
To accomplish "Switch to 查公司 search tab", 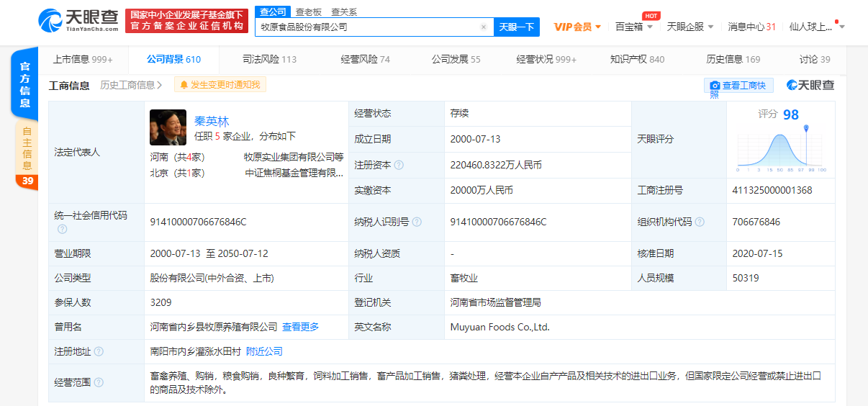I will click(273, 12).
